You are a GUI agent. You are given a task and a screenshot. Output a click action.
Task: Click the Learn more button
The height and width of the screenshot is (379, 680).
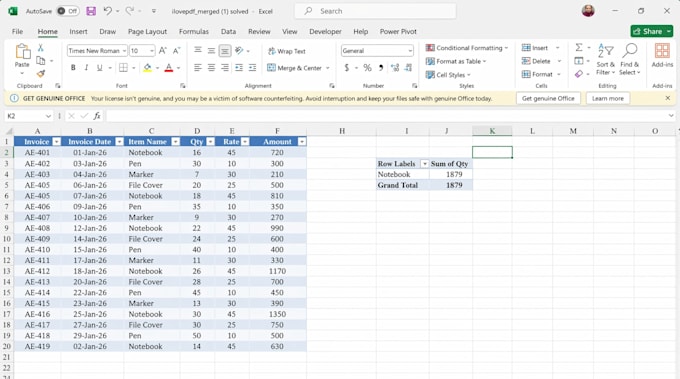(x=608, y=98)
